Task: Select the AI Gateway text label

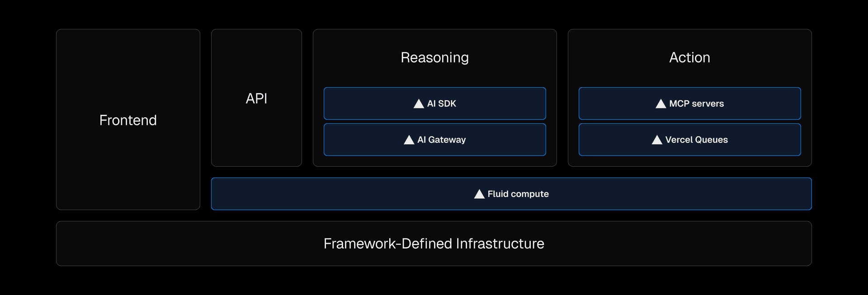Action: pyautogui.click(x=442, y=140)
